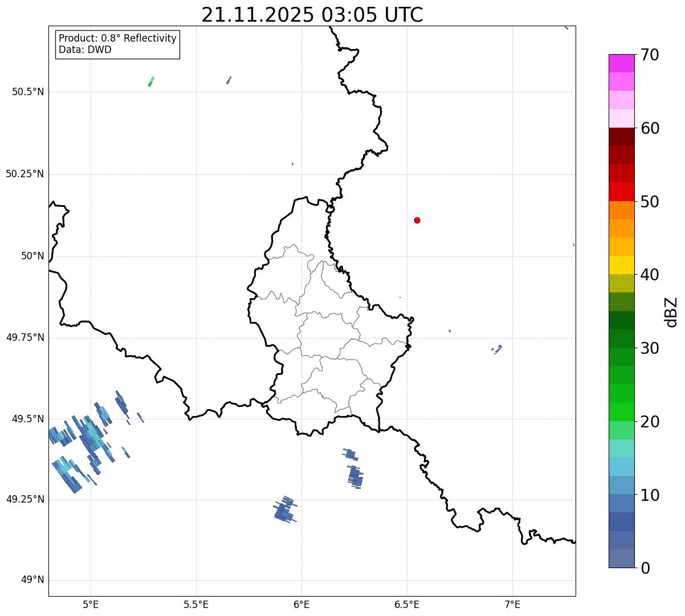Click the orange colorbar swatch just below 50
This screenshot has width=685, height=616.
pyautogui.click(x=621, y=210)
